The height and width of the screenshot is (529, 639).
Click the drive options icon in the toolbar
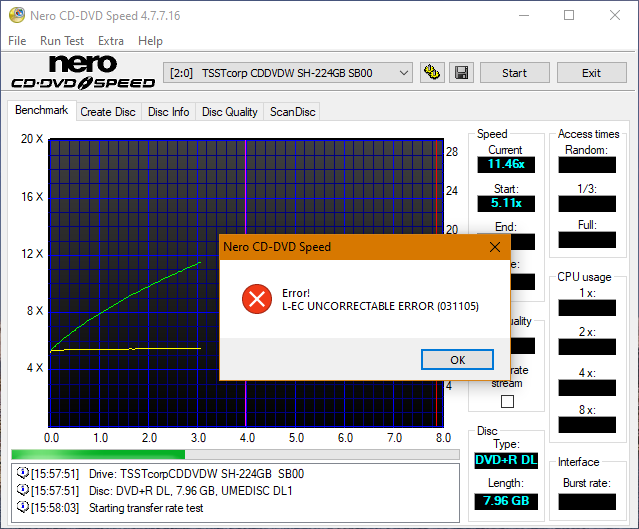point(432,73)
